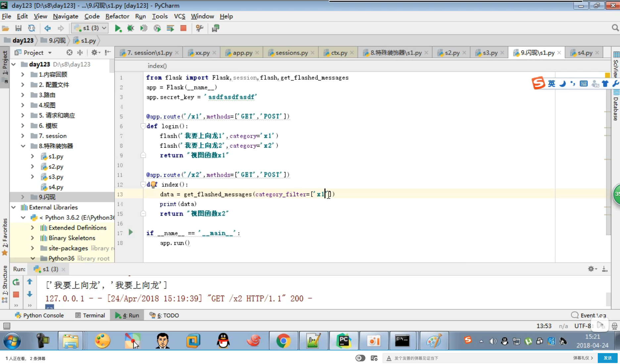Navigate back with the left arrow
Viewport: 620px width, 364px height.
point(47,28)
